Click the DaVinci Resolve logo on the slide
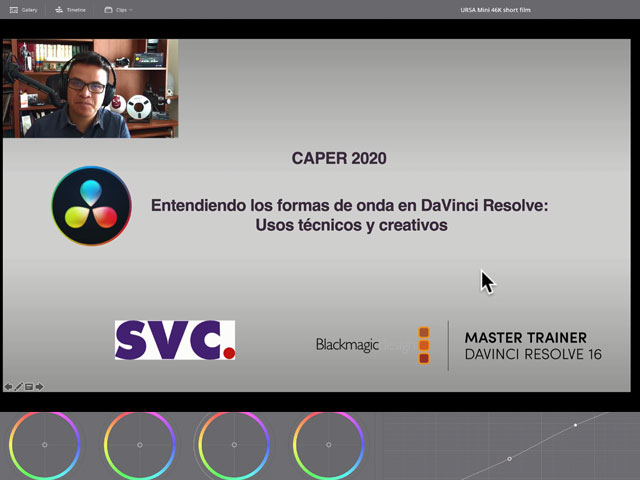 [91, 206]
